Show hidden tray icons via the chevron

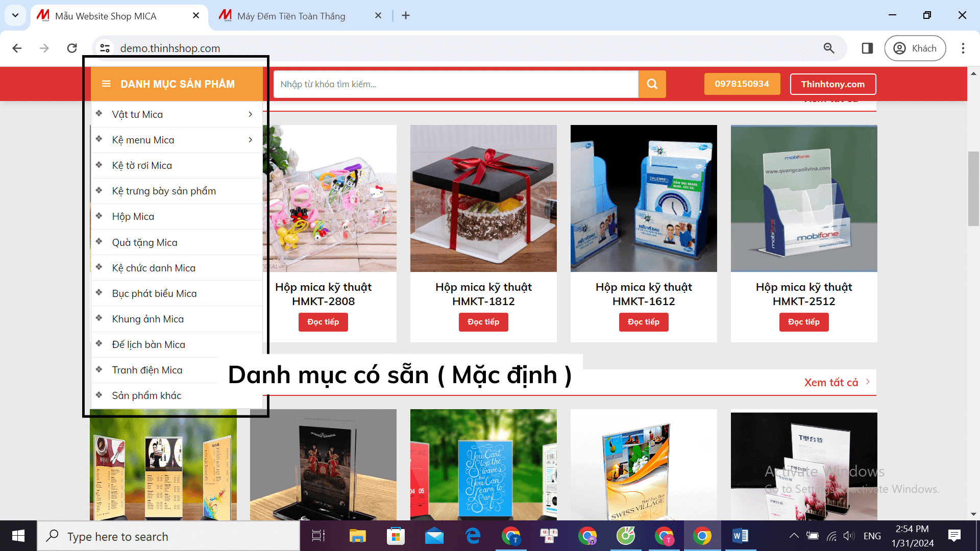click(794, 536)
